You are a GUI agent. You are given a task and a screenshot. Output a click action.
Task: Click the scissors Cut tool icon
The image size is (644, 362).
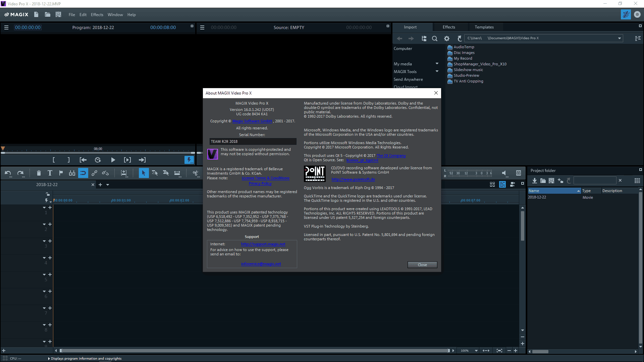(195, 173)
